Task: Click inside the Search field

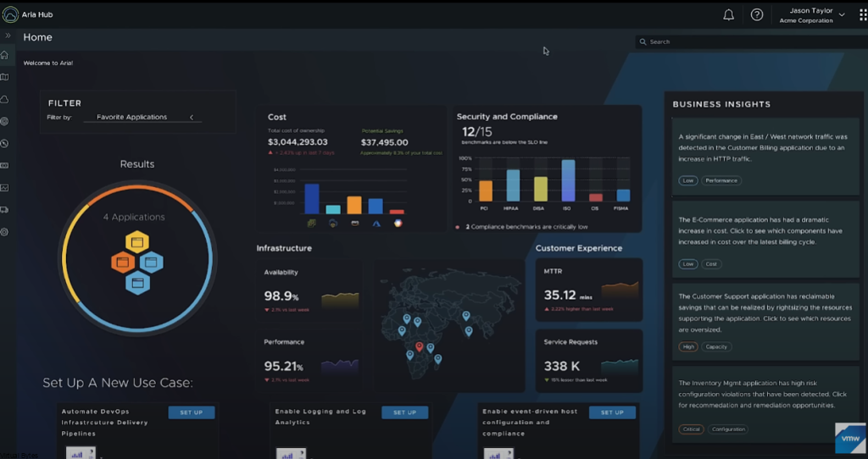Action: pos(753,41)
